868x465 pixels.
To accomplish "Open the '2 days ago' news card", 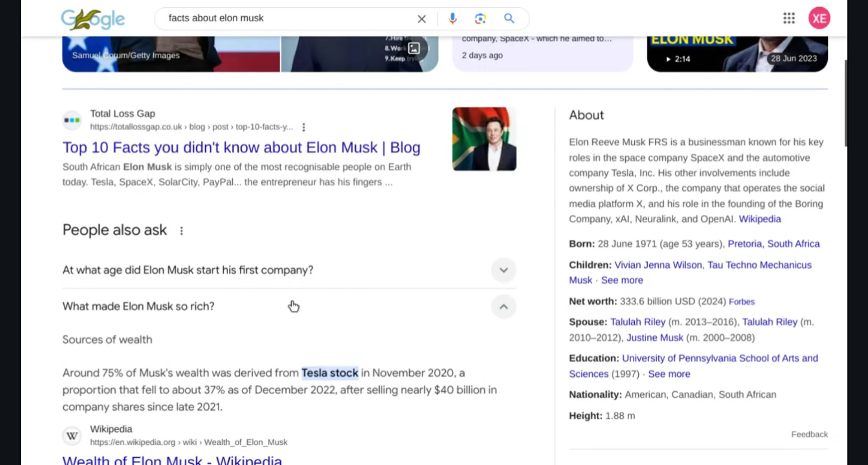I will [x=542, y=54].
